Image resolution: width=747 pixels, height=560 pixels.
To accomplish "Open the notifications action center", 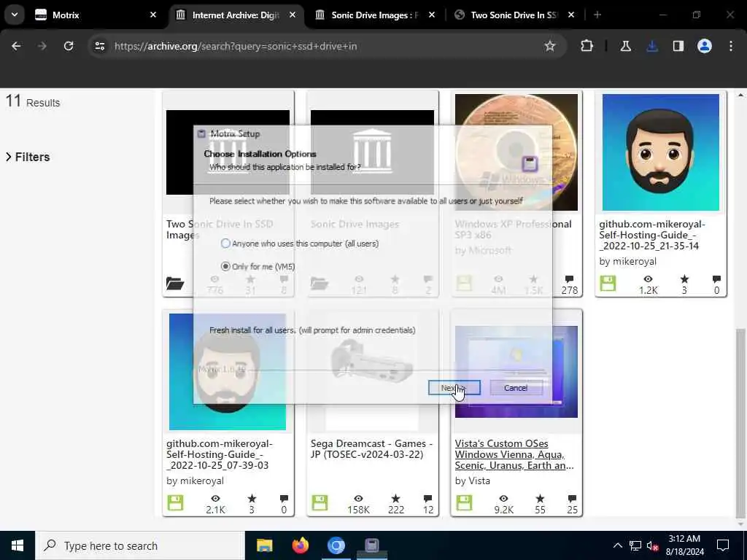I will pos(723,545).
